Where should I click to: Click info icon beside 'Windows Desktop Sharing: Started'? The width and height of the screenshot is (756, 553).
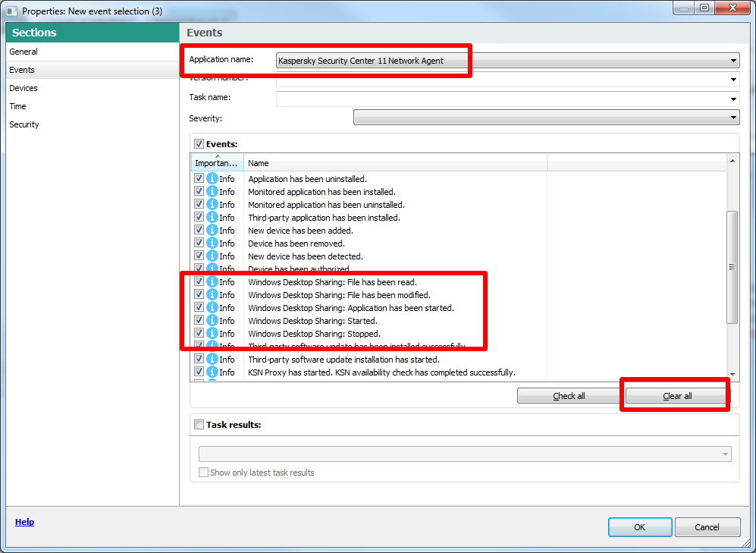[x=212, y=321]
